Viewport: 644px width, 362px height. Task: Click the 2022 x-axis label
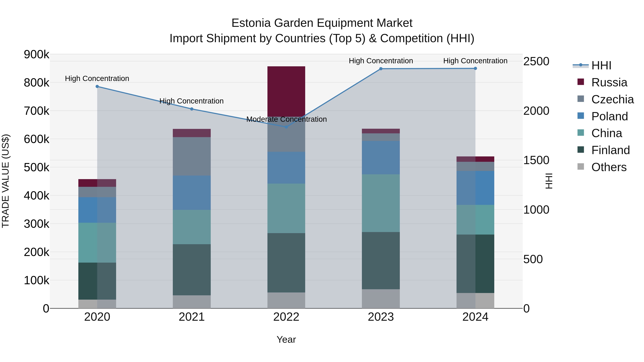pyautogui.click(x=286, y=317)
